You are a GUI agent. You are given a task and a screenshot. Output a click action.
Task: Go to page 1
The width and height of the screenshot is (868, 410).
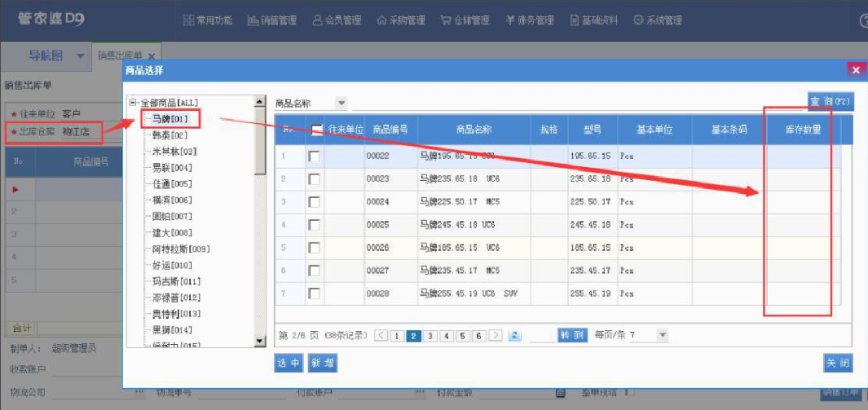[x=397, y=336]
